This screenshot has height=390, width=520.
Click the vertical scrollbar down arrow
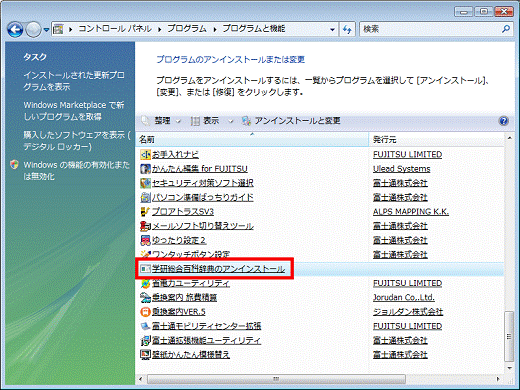[509, 368]
